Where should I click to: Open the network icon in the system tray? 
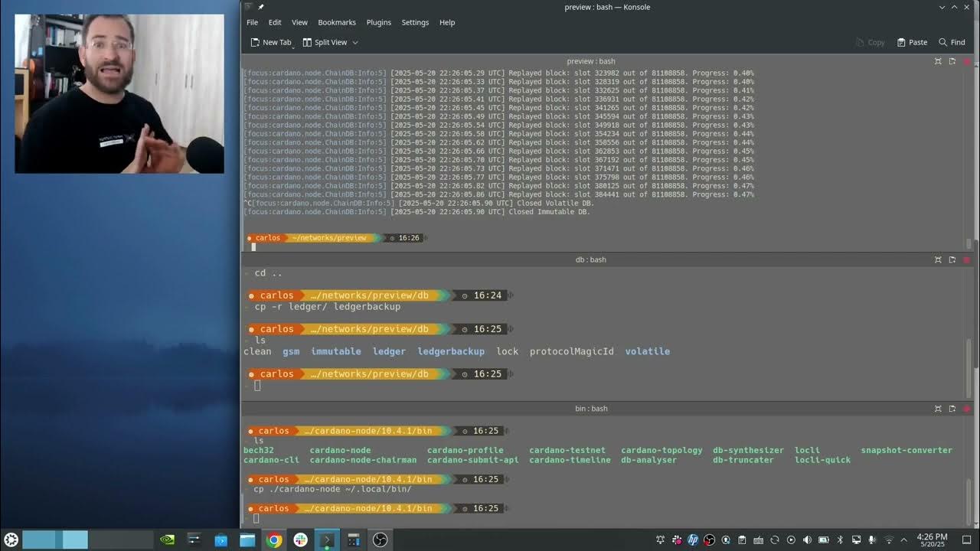click(888, 540)
